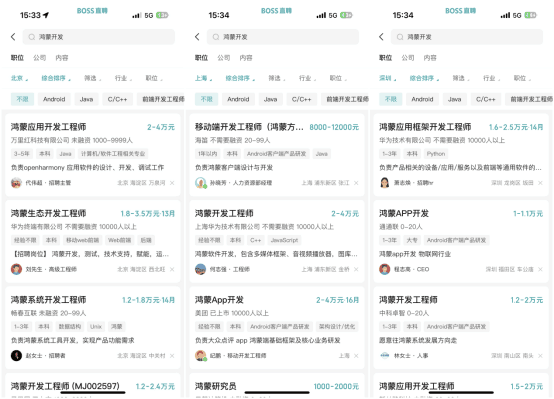This screenshot has width=554, height=399.
Task: Tap back arrow in Shanghai (上海) screen
Action: click(x=197, y=37)
